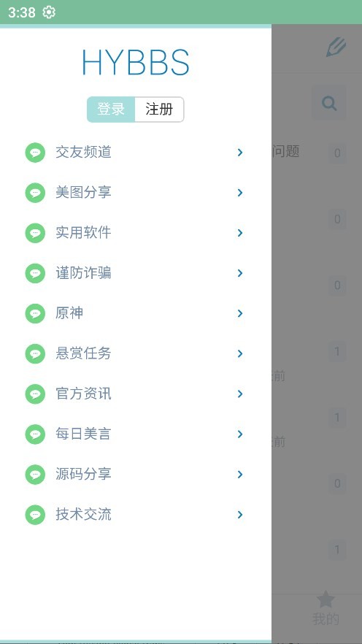Open search with magnifier icon
Viewport: 362px width, 644px height.
[329, 103]
